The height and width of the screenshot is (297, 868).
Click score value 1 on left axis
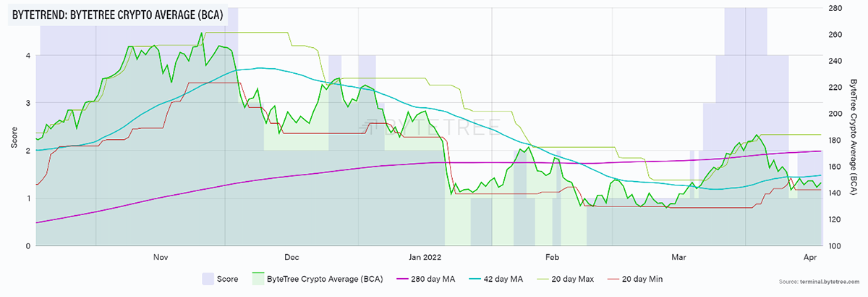[x=27, y=198]
